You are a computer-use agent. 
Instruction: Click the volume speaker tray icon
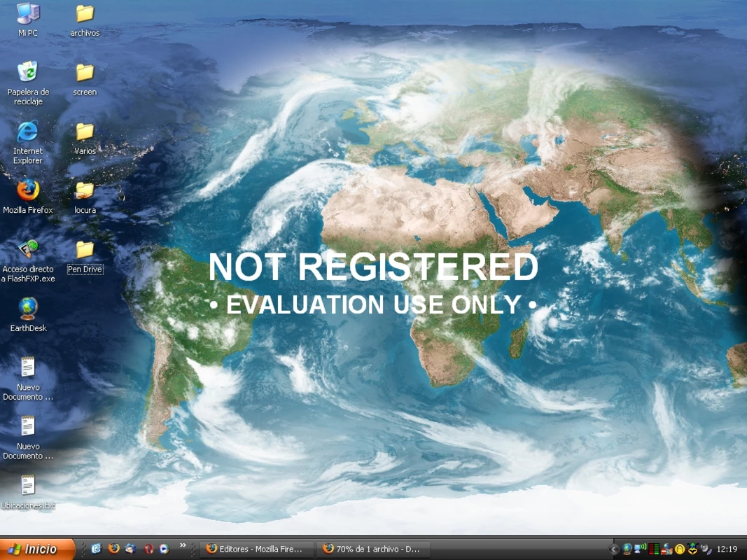tap(706, 549)
